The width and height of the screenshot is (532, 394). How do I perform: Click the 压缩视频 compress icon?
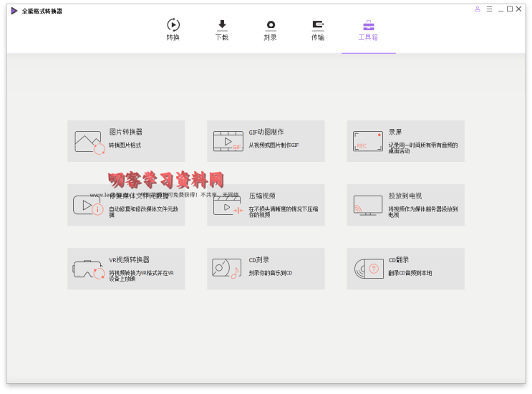(228, 206)
